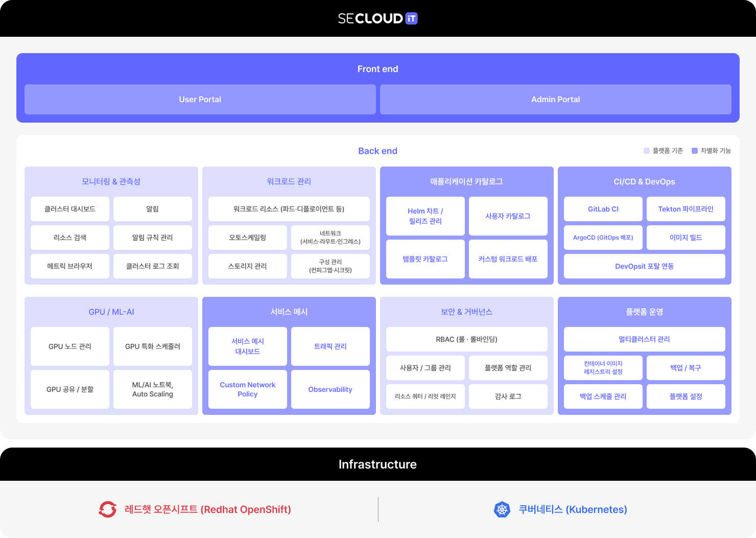The height and width of the screenshot is (538, 756).
Task: Click the 구성 관리 card
Action: [330, 266]
